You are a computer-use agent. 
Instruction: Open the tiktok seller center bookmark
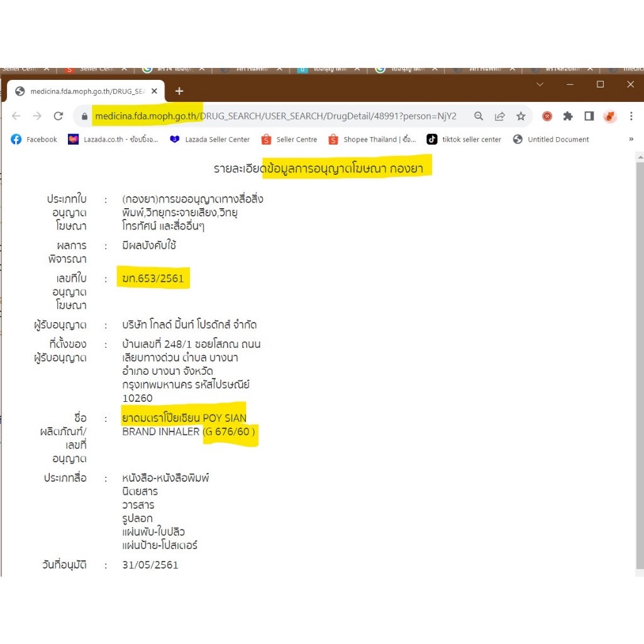point(464,139)
